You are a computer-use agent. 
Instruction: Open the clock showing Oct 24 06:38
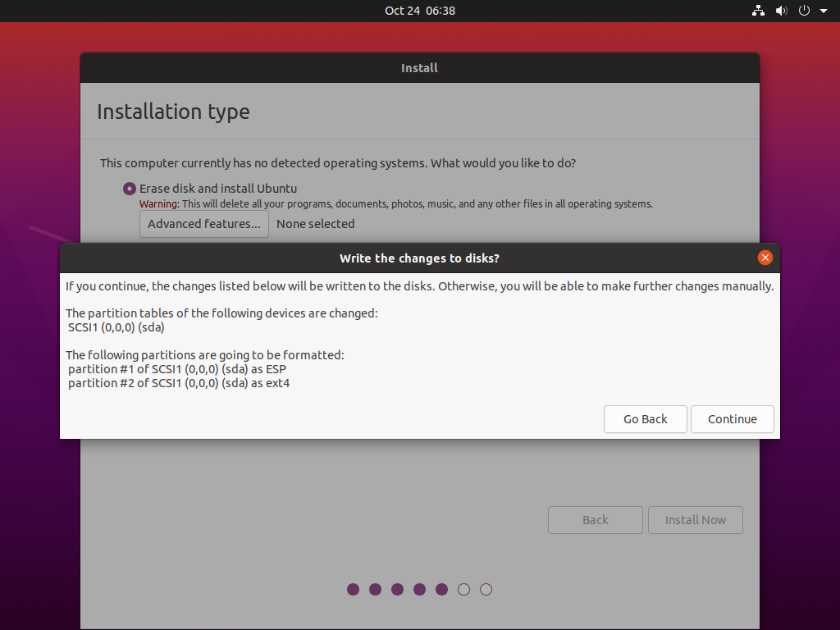pos(419,11)
